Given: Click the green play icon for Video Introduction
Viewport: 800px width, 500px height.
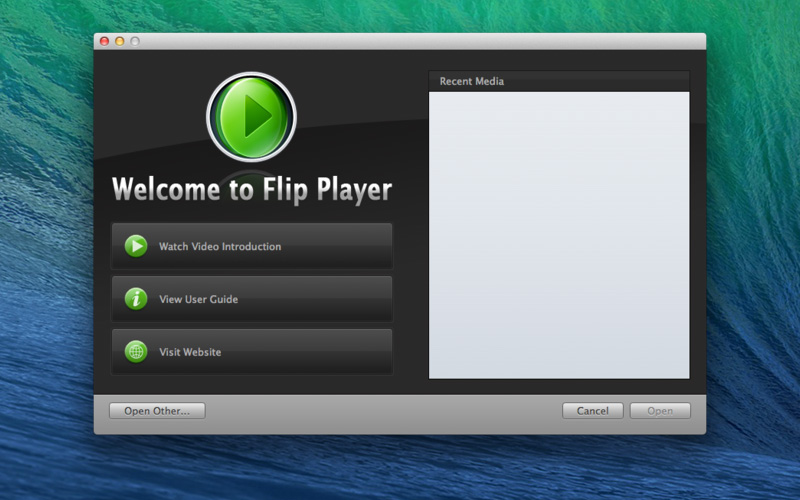Looking at the screenshot, I should [x=136, y=246].
